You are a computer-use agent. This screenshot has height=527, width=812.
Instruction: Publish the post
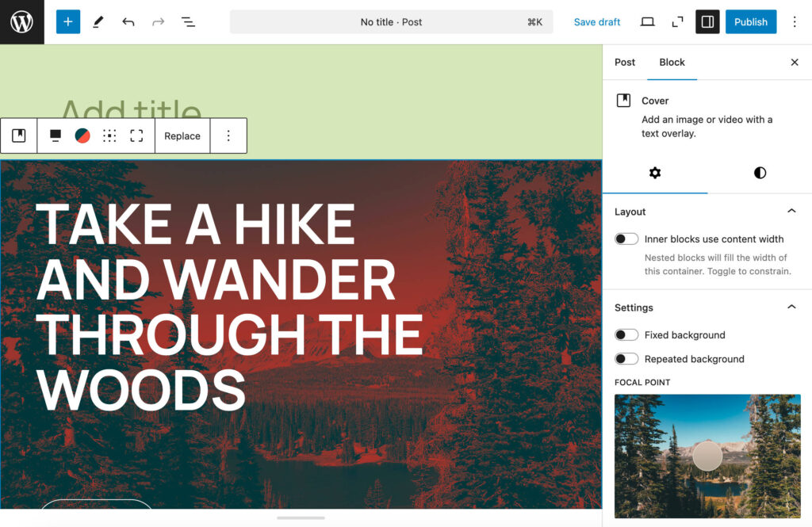750,21
